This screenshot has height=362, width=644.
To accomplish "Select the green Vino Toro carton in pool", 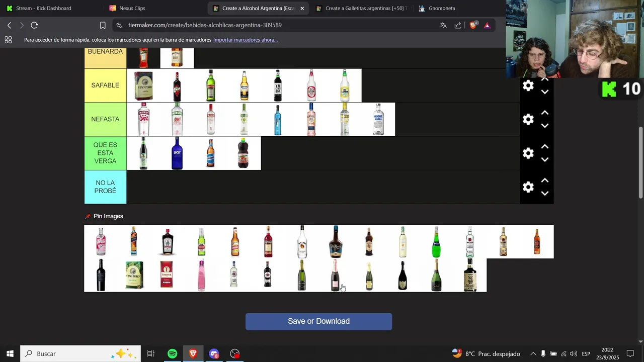I will point(134,275).
